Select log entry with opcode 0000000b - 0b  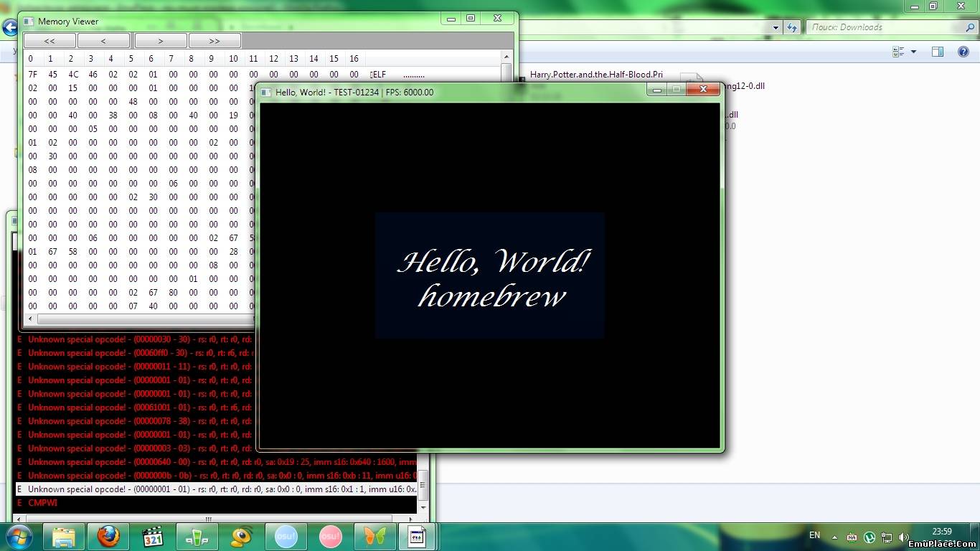point(216,476)
